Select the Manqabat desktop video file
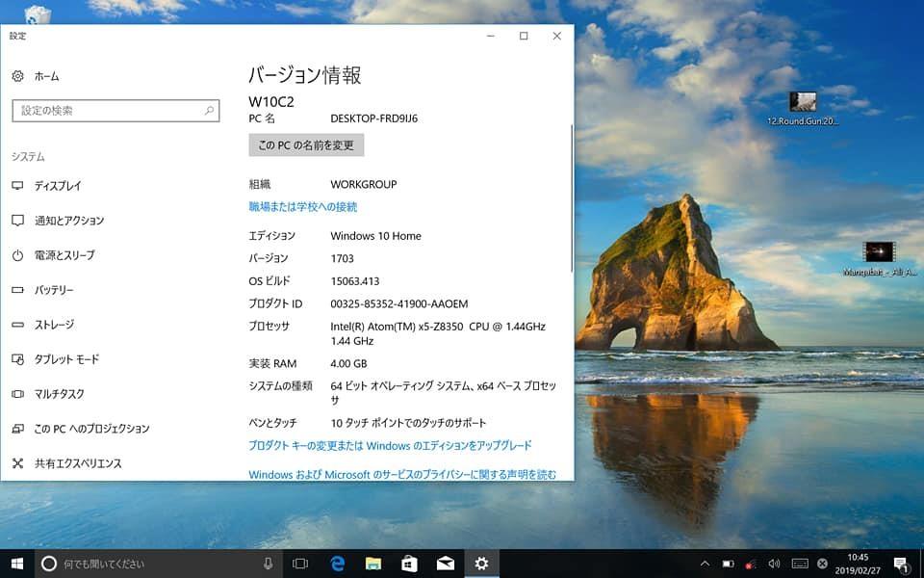 [879, 259]
